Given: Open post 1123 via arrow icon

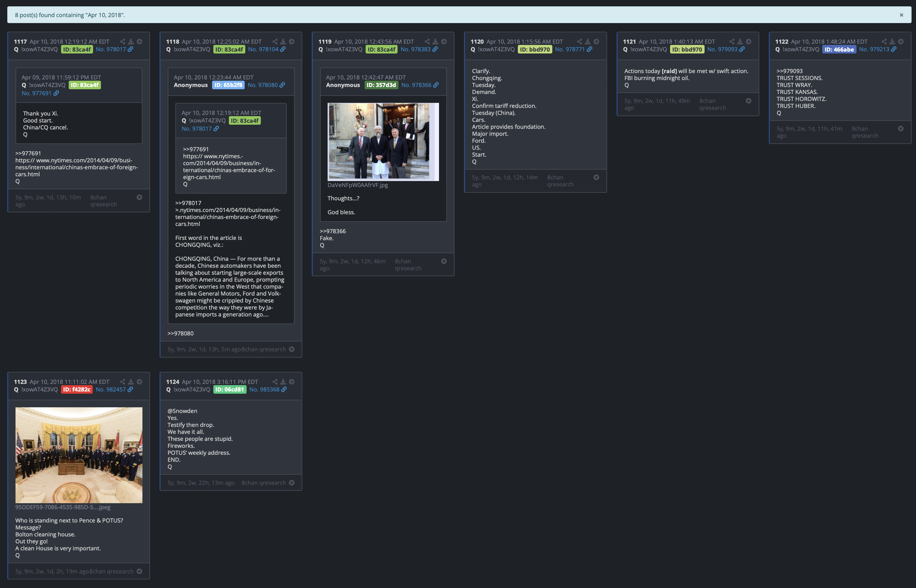Looking at the screenshot, I should click(x=139, y=382).
